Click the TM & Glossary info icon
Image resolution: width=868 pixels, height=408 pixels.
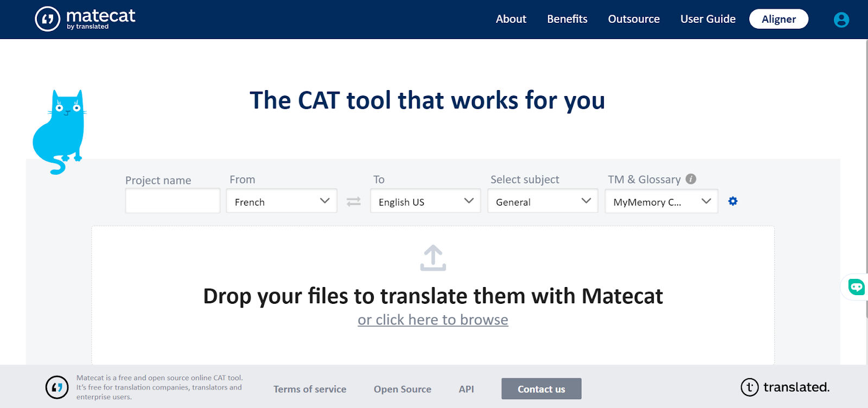tap(691, 179)
